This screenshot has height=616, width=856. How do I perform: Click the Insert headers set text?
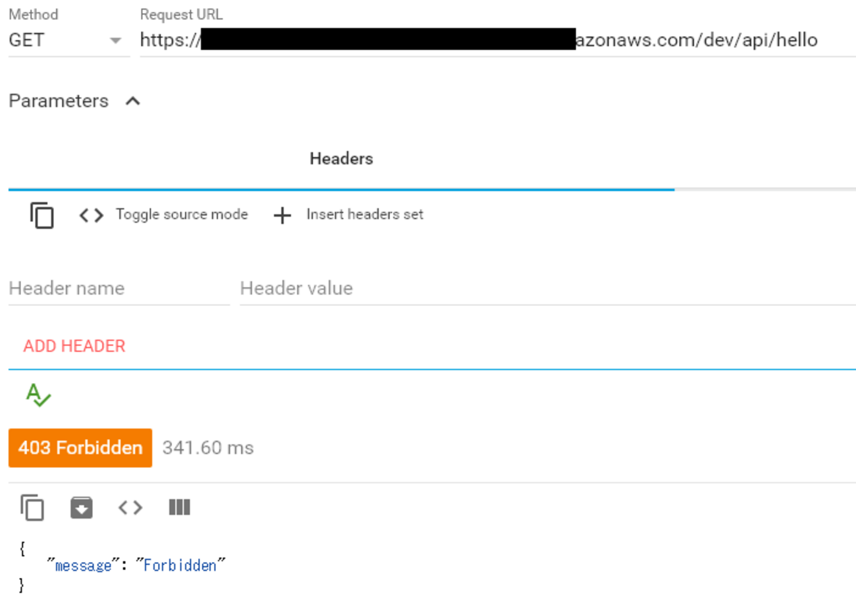[365, 215]
